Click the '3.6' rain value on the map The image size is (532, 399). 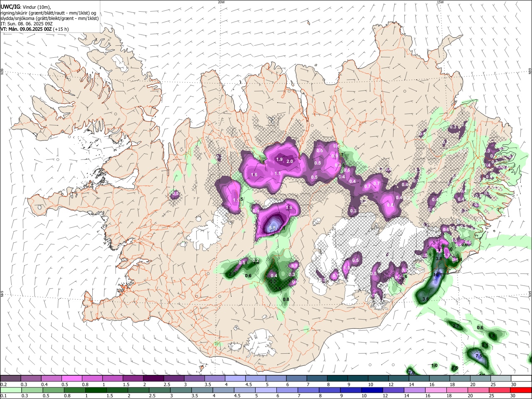coord(425,299)
